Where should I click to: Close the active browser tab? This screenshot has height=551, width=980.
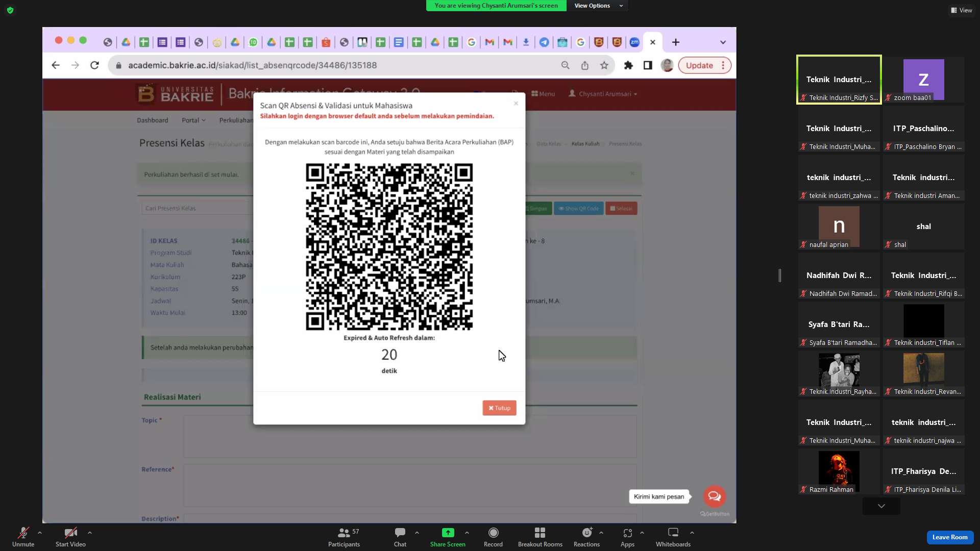point(653,42)
